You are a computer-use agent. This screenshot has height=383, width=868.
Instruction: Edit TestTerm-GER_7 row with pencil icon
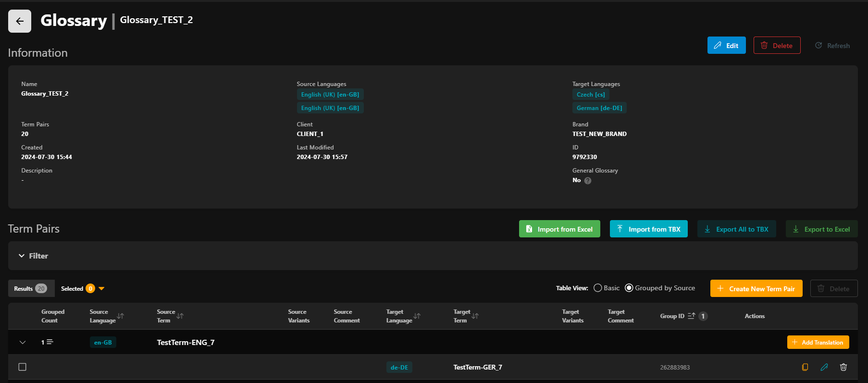tap(824, 367)
